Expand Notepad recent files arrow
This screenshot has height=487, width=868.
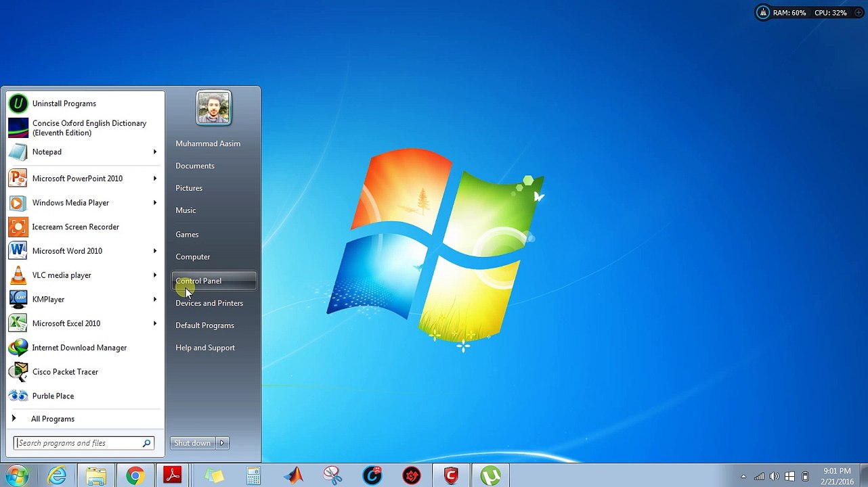[x=155, y=152]
